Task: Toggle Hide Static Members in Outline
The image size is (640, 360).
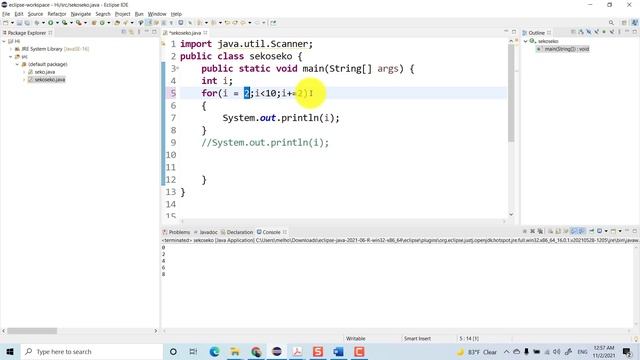Action: pos(596,32)
